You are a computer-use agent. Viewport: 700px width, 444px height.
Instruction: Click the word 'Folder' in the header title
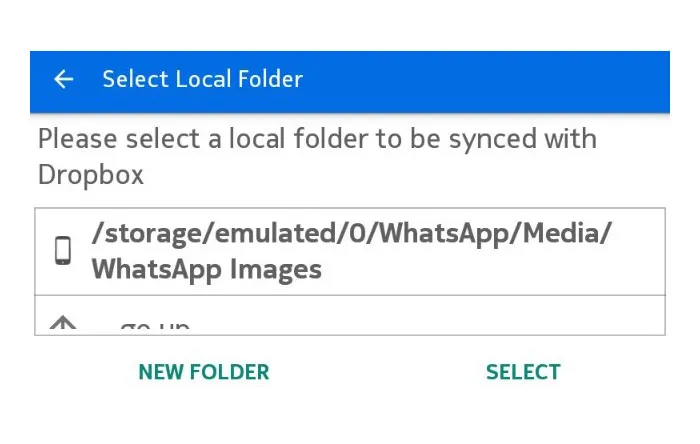(x=270, y=79)
